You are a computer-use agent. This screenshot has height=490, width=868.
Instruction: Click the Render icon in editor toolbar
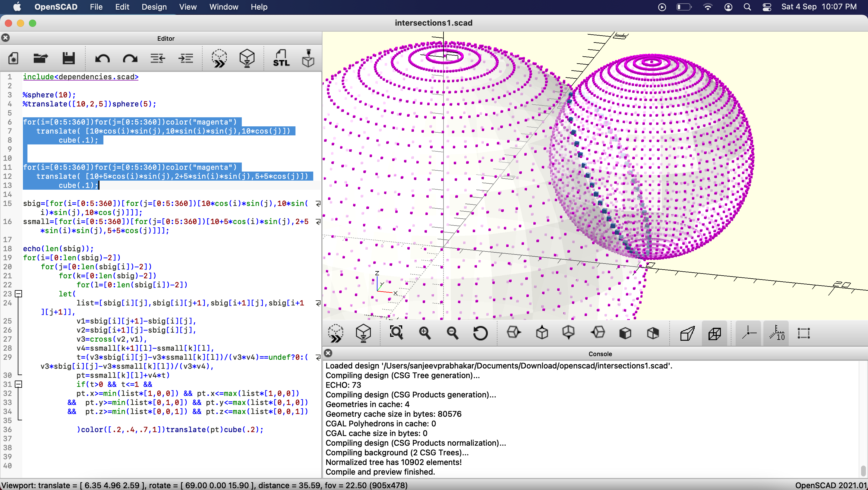[247, 58]
